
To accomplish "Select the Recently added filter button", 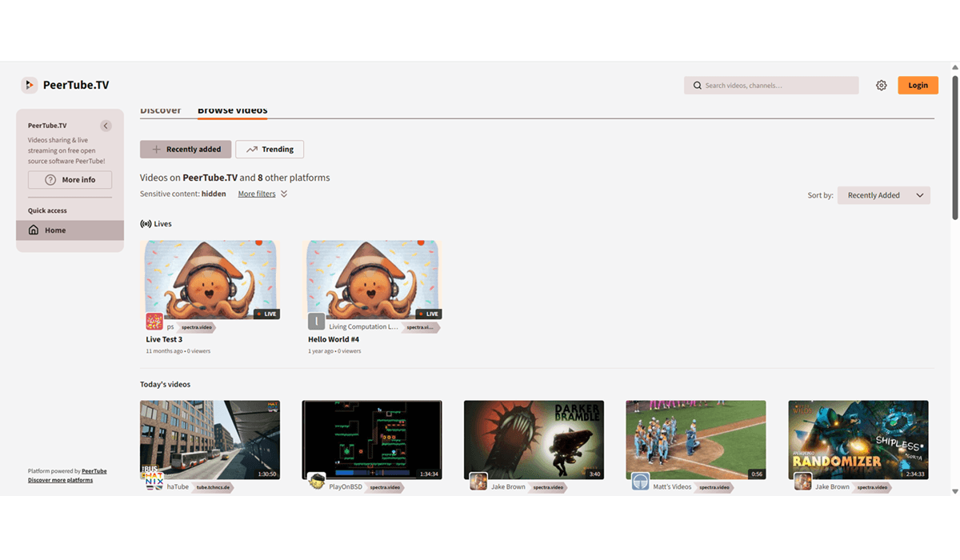I will (186, 150).
